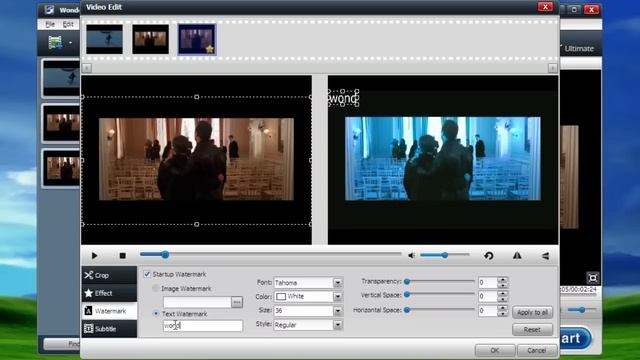Expand the Size dropdown showing 36
This screenshot has width=640, height=360.
click(x=338, y=311)
